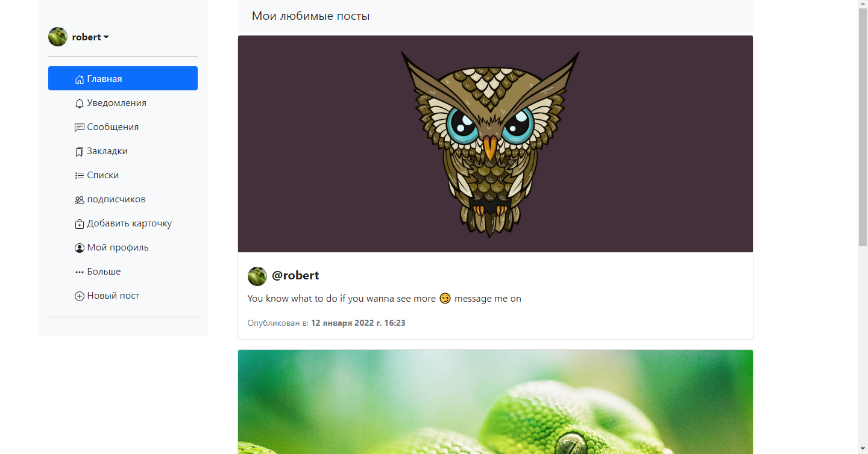868x454 pixels.
Task: Click the bell icon for Уведомления
Action: 80,103
